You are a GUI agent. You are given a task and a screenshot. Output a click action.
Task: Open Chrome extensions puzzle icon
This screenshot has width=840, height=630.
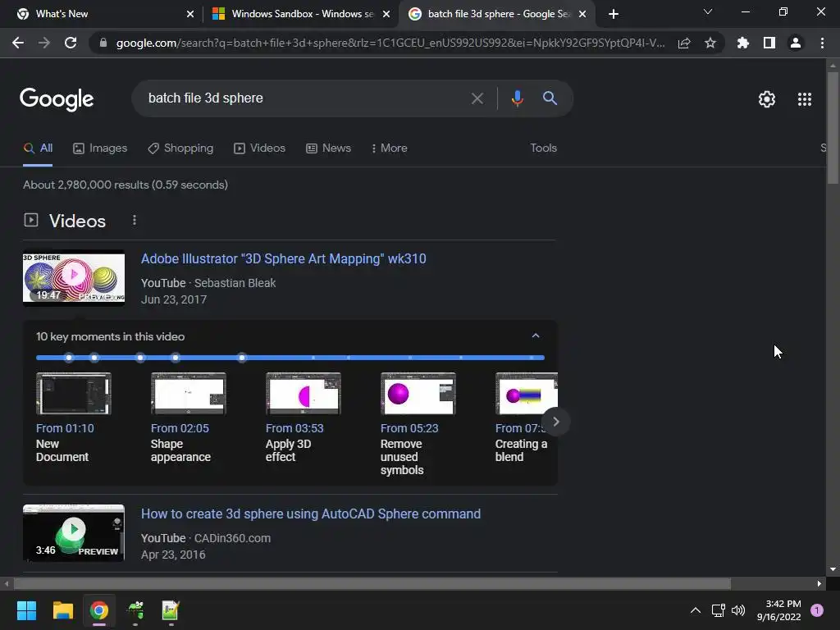[x=742, y=43]
